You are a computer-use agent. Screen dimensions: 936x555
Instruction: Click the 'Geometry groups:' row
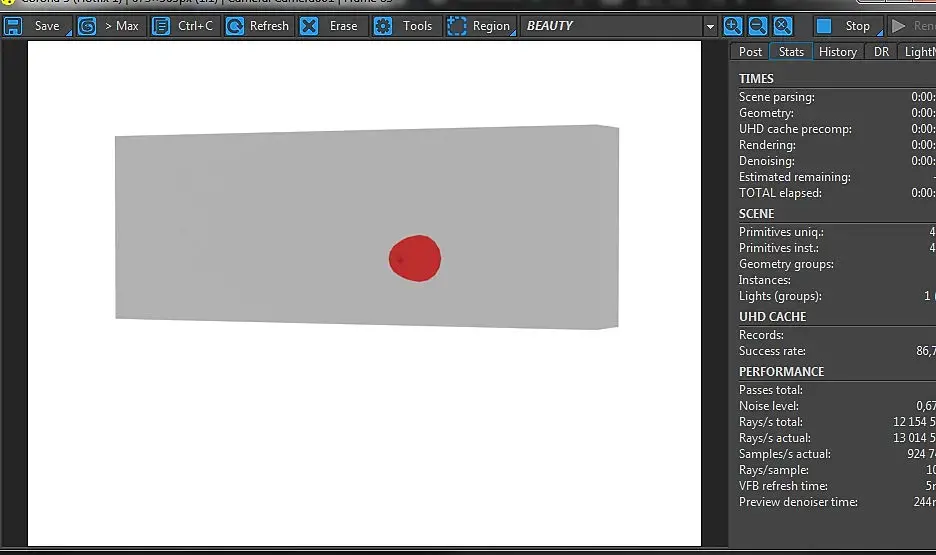tap(837, 264)
